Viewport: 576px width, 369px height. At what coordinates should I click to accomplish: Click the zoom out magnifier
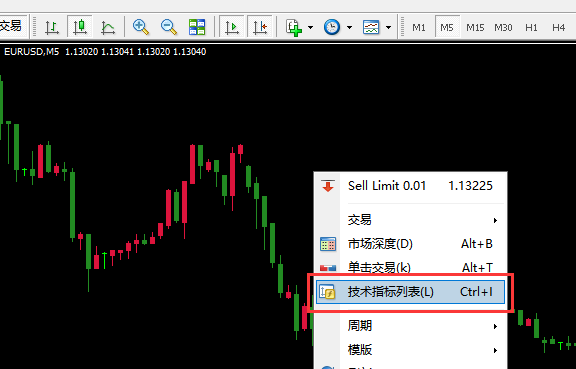coord(169,27)
